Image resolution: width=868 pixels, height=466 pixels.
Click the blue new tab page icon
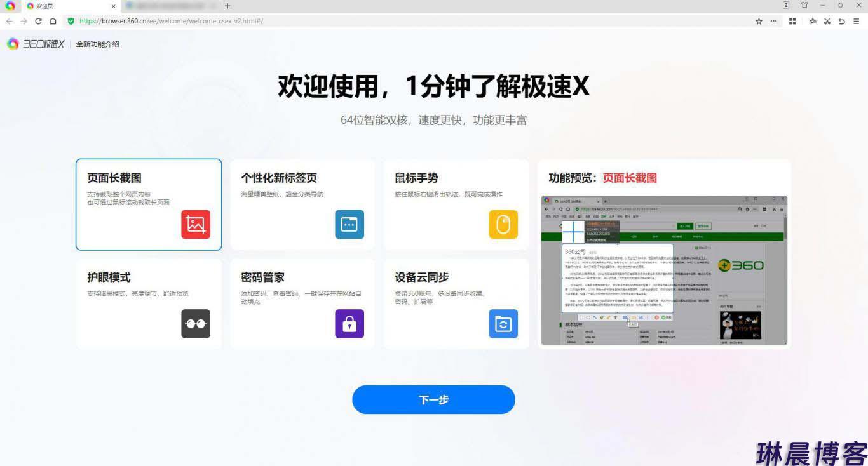point(349,224)
